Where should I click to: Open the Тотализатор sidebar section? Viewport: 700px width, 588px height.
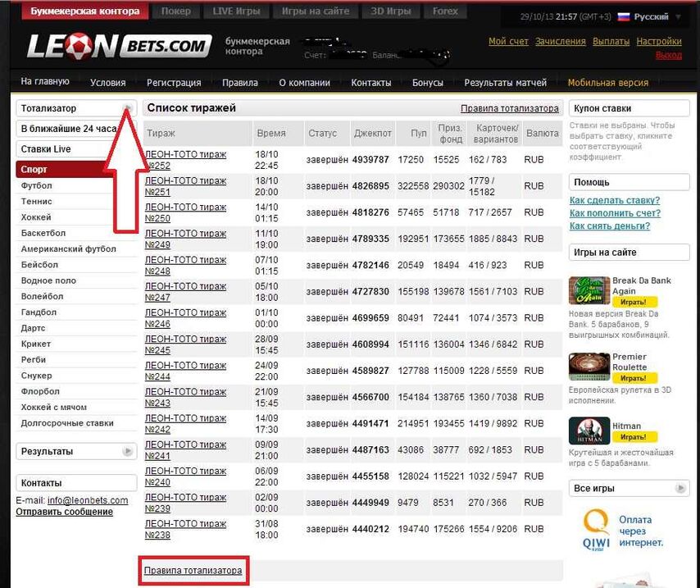coord(76,108)
